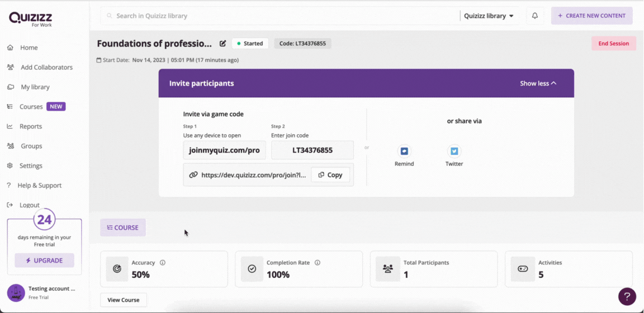The width and height of the screenshot is (644, 313).
Task: Copy the join link
Action: [330, 175]
